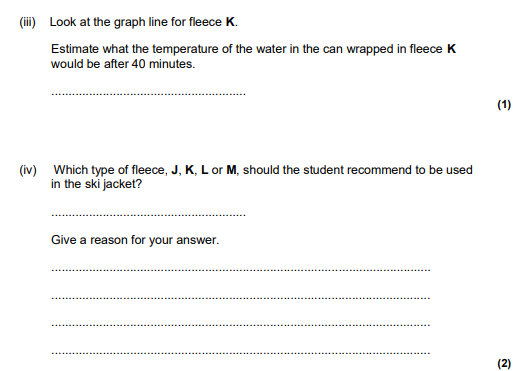Click the (1) mark indicator
The height and width of the screenshot is (371, 521).
pos(504,105)
